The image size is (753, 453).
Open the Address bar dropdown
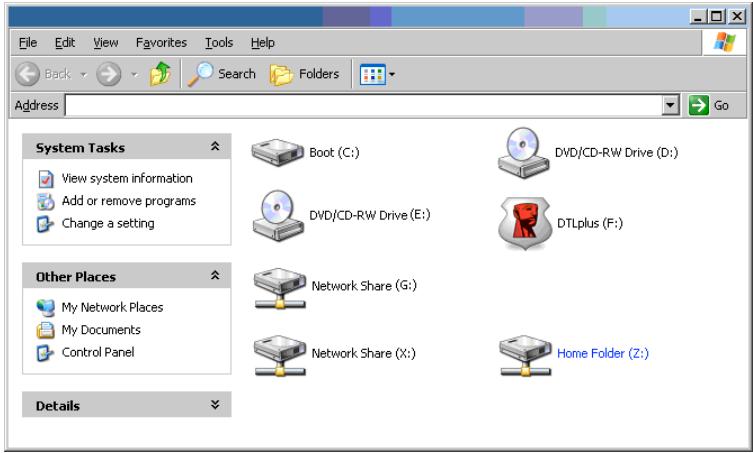click(670, 105)
